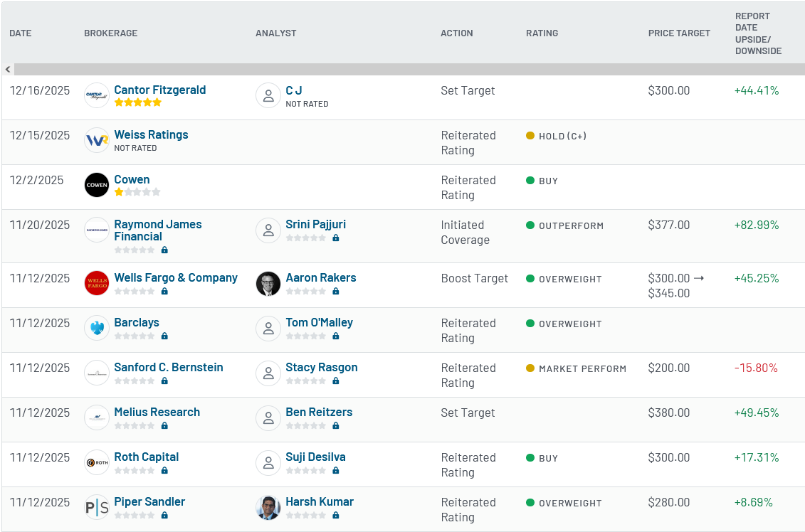Click the lock icon under Roth Capital
Image resolution: width=805 pixels, height=532 pixels.
click(x=164, y=470)
